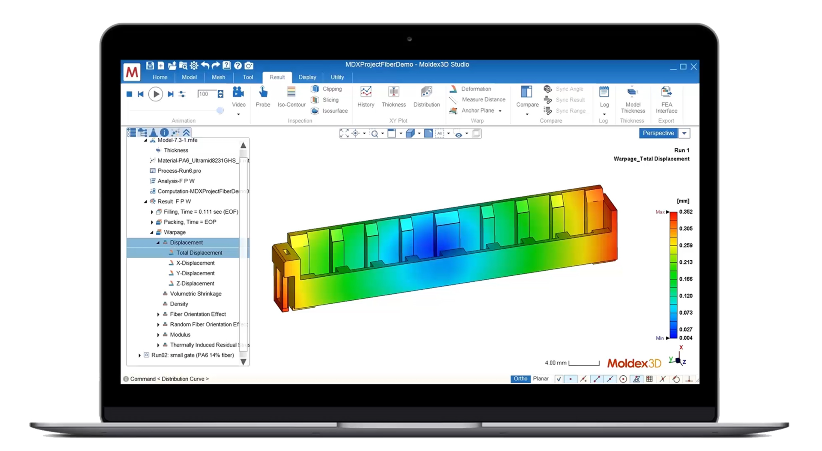Switch to the Tool ribbon tab
Image resolution: width=822 pixels, height=451 pixels.
pos(248,77)
